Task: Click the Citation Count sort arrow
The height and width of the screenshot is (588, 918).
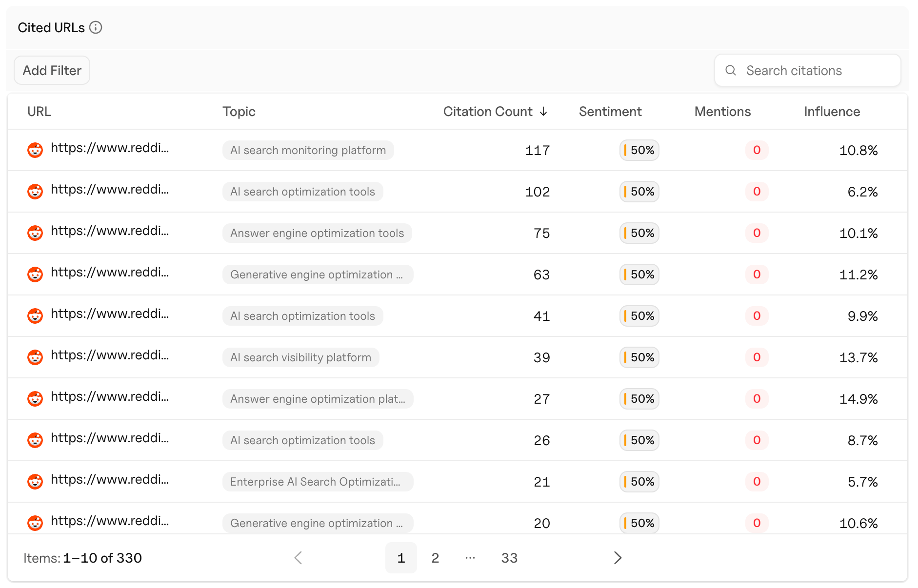Action: [x=543, y=112]
